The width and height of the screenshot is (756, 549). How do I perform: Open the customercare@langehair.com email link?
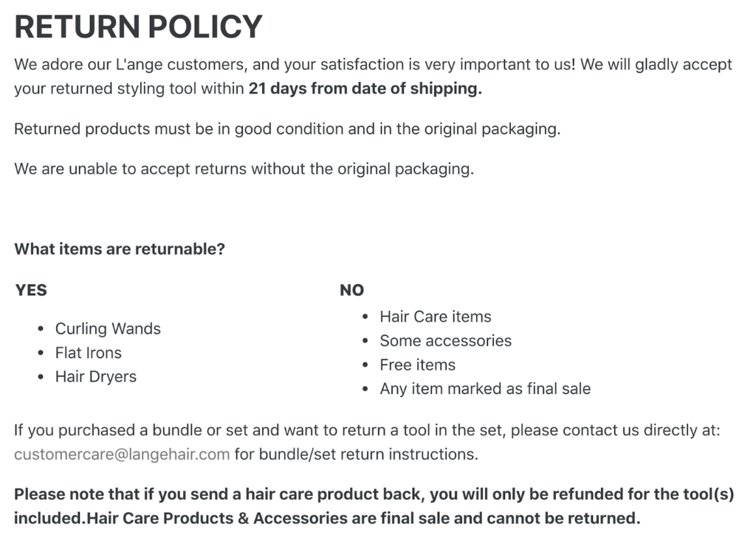pyautogui.click(x=122, y=454)
